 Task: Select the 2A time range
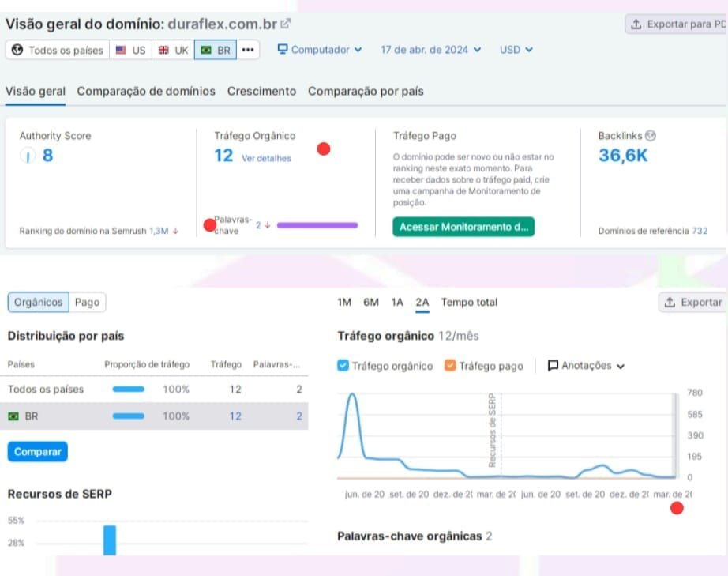click(422, 303)
